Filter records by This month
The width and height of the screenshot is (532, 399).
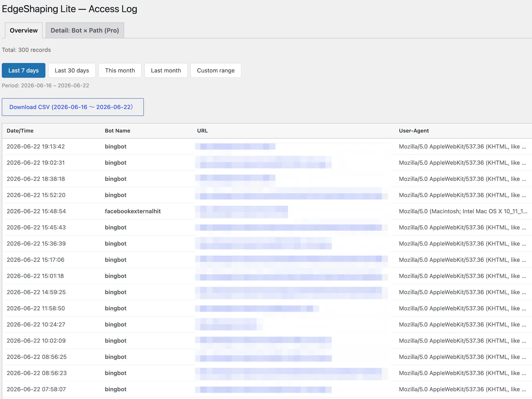point(120,70)
